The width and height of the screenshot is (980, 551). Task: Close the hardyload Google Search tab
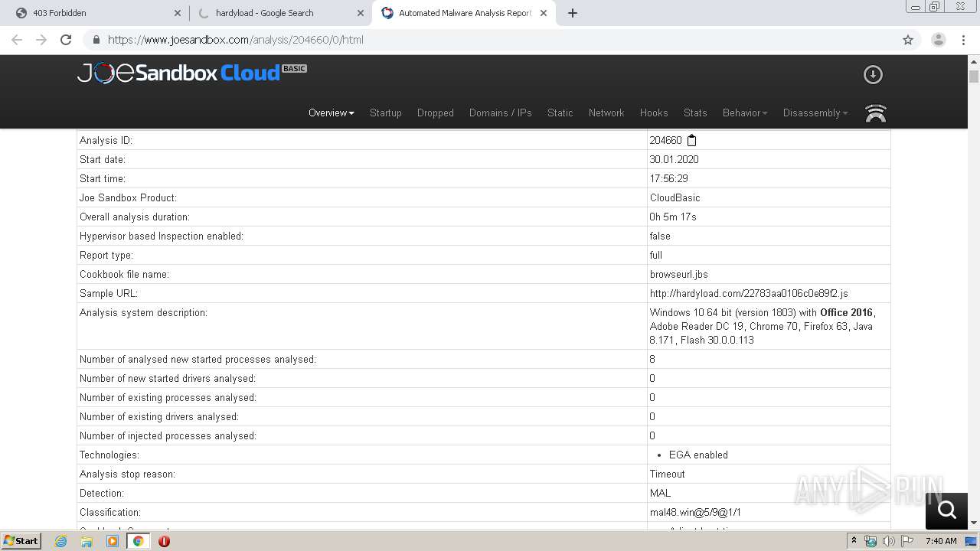pyautogui.click(x=361, y=13)
